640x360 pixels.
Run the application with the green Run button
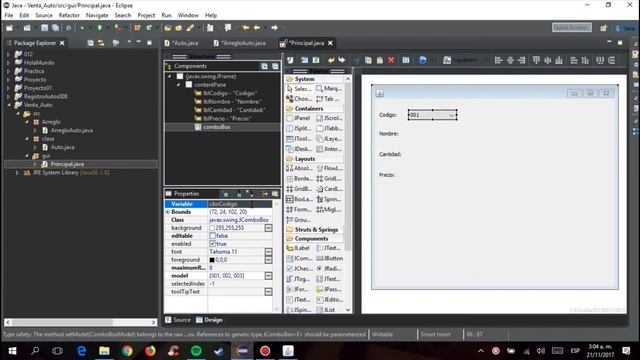coord(99,27)
